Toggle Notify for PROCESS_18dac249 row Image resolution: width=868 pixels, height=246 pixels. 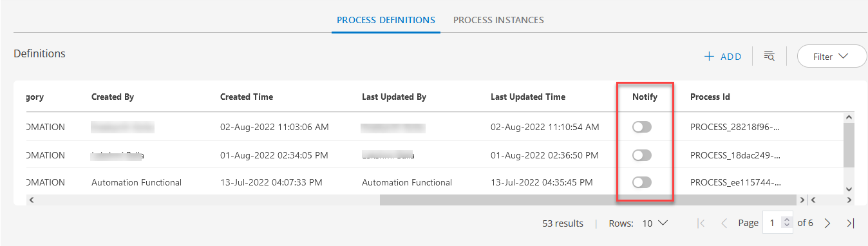[x=642, y=155]
